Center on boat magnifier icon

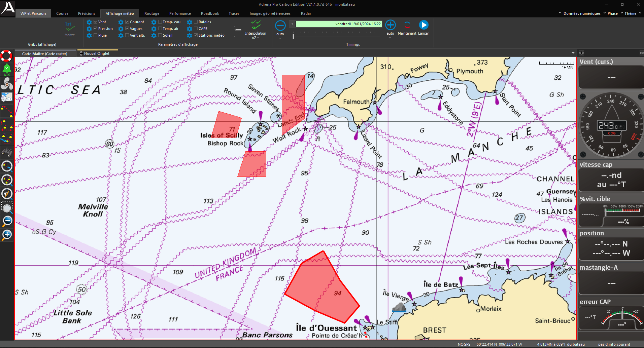(x=7, y=194)
